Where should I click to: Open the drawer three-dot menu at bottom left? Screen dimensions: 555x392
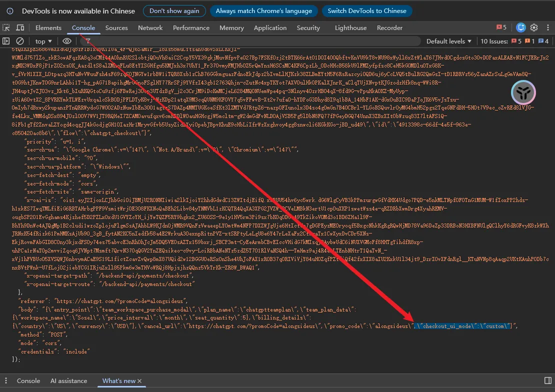coord(6,380)
